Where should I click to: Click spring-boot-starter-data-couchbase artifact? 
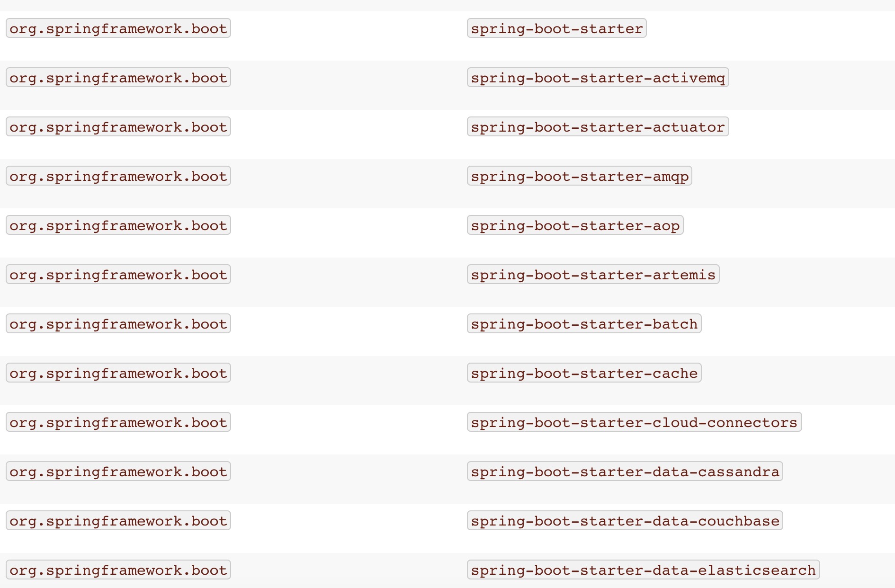[625, 521]
